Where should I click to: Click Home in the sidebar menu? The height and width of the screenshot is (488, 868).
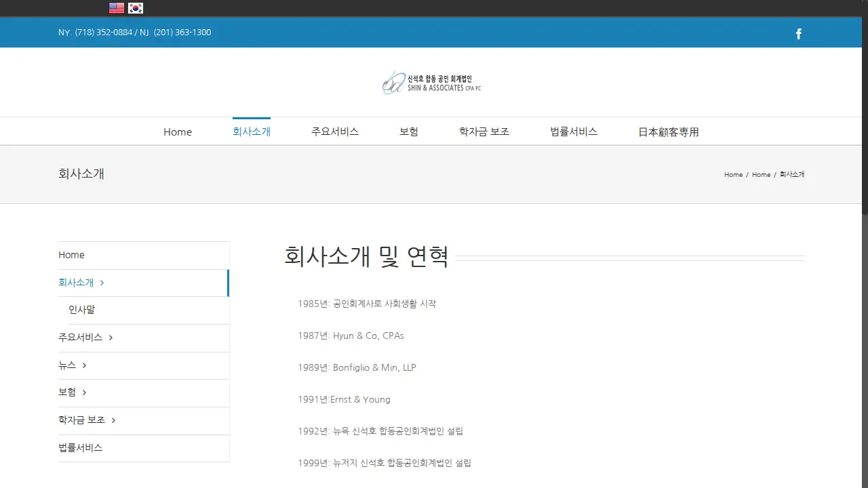(144, 255)
